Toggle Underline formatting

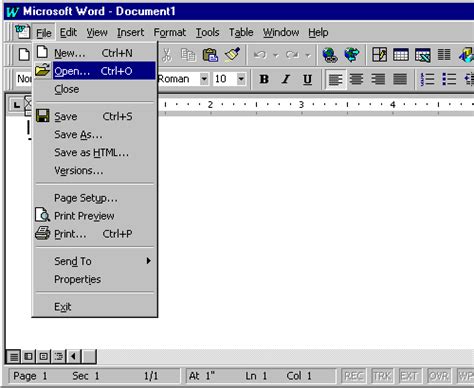click(x=307, y=79)
